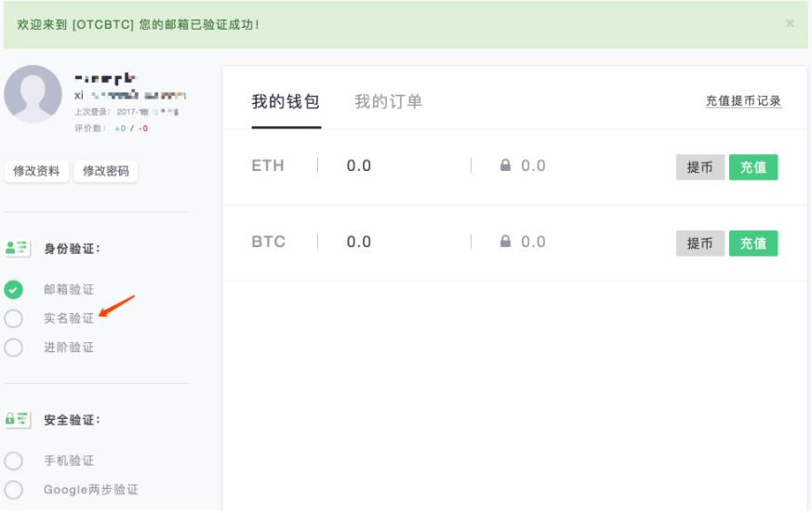Click the ETH locked balance lock icon
The image size is (812, 513).
click(505, 165)
